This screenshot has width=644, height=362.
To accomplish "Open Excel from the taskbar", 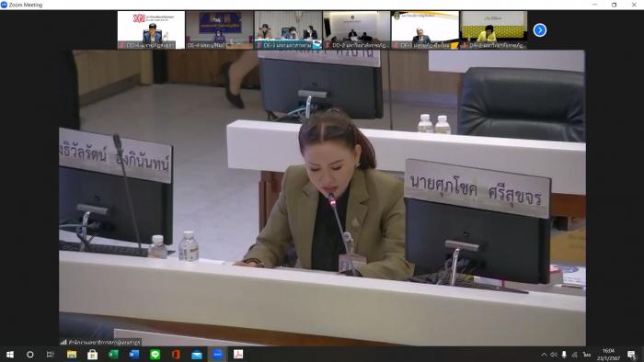I will pyautogui.click(x=113, y=355).
